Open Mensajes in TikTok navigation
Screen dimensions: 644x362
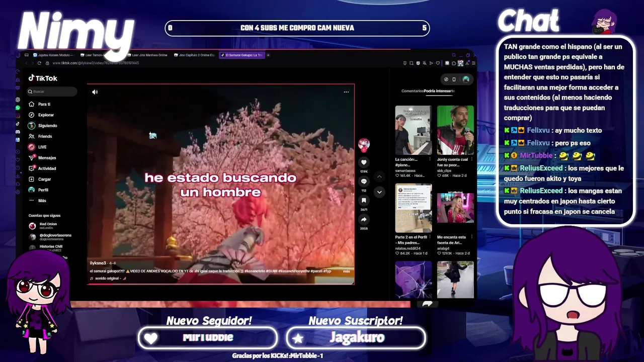click(47, 158)
